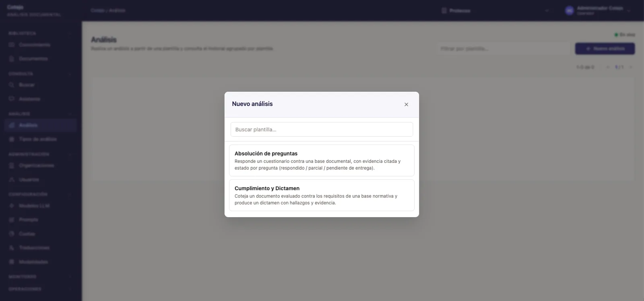
Task: Go to previous results page arrow
Action: point(608,67)
